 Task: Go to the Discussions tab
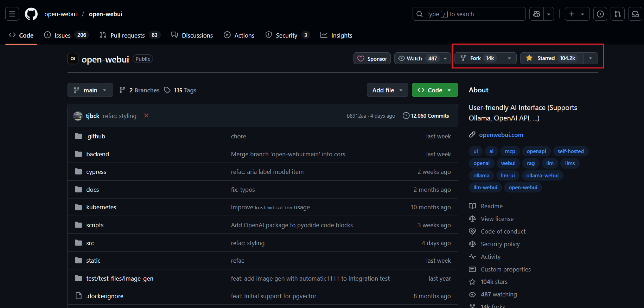tap(192, 35)
